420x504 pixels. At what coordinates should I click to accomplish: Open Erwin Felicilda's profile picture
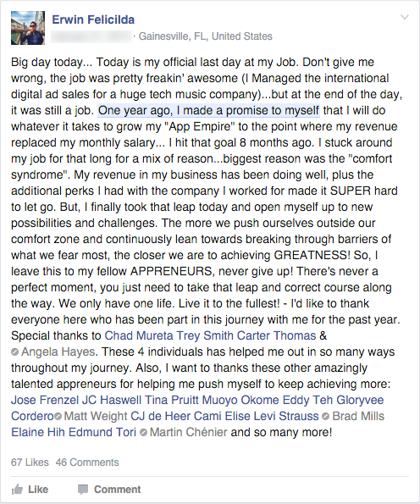click(x=28, y=28)
